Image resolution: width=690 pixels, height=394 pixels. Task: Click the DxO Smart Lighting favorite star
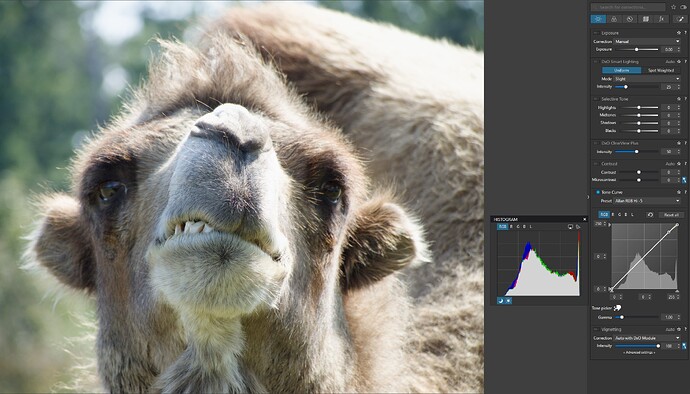[679, 62]
